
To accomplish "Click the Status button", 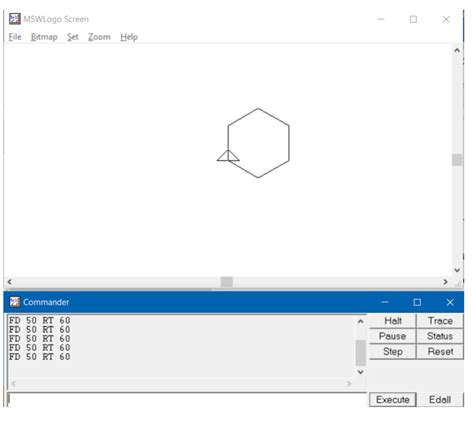I will tap(440, 336).
